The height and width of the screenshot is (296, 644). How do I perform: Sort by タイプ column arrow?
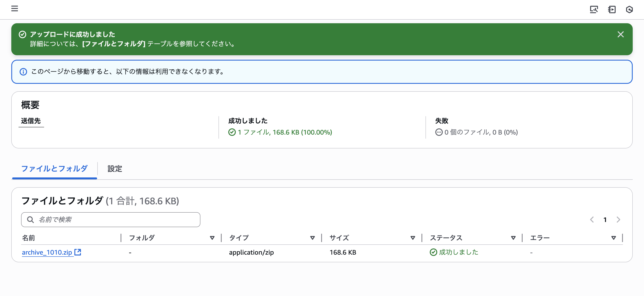312,238
